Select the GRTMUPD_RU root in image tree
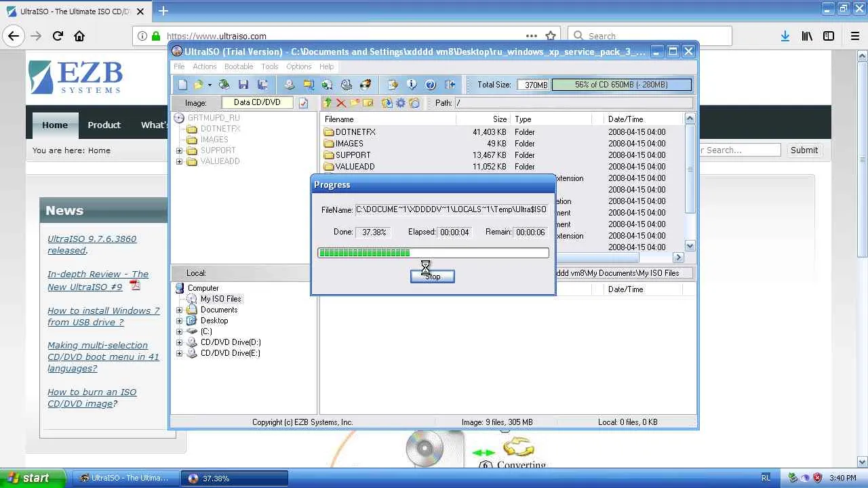This screenshot has height=488, width=868. (213, 118)
